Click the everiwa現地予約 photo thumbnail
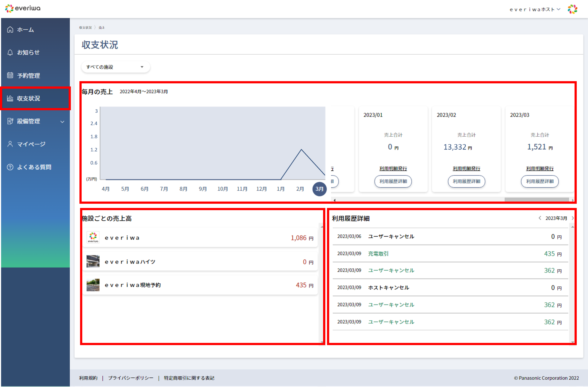The width and height of the screenshot is (588, 387). [x=93, y=285]
